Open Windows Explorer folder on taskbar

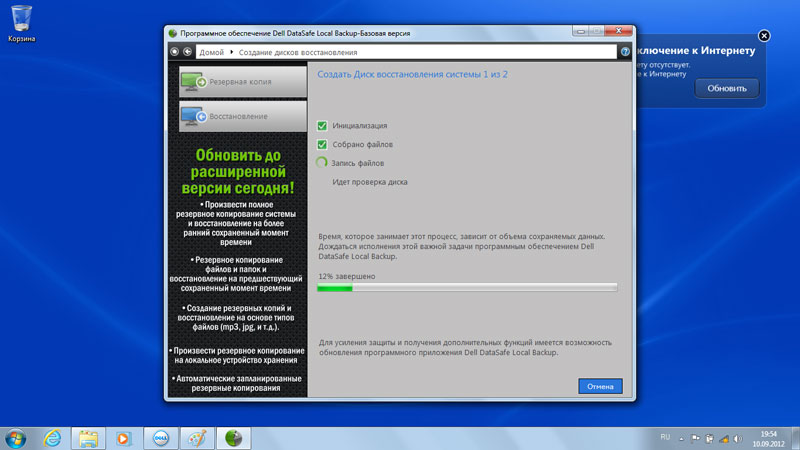[88, 438]
